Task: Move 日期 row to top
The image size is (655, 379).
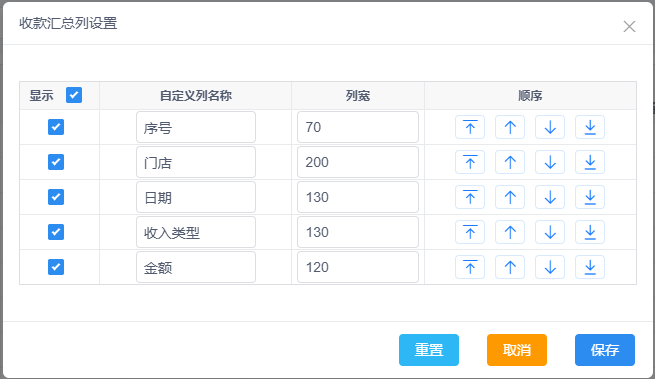Action: [x=470, y=197]
